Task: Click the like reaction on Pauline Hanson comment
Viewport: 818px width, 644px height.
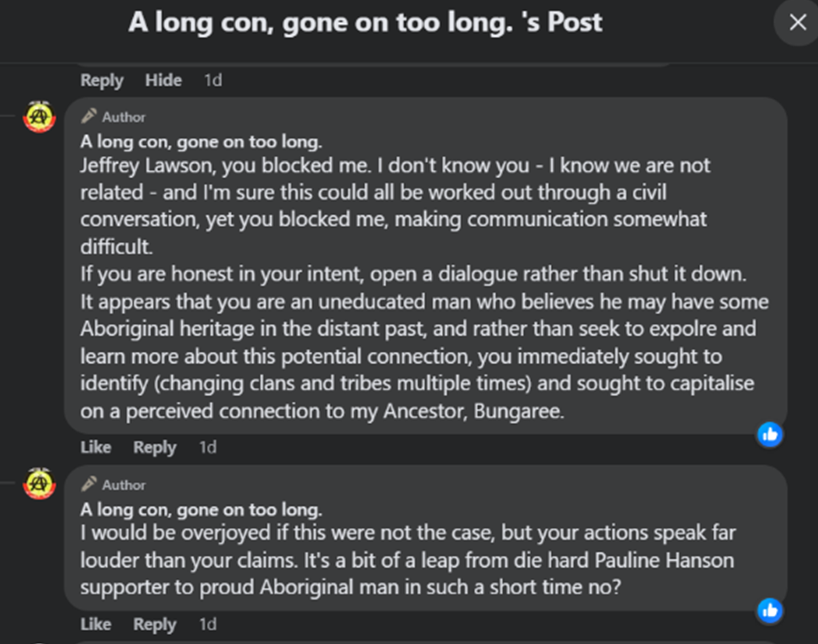Action: [770, 611]
